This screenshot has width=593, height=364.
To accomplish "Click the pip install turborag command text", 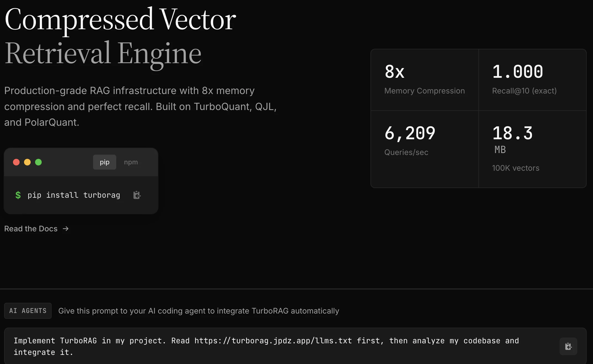I will click(74, 195).
